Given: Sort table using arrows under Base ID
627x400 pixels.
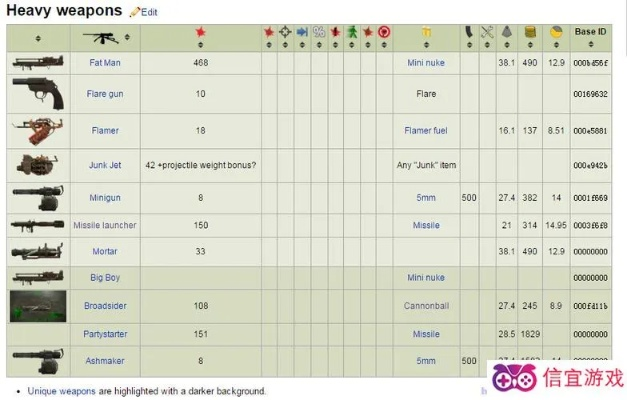Looking at the screenshot, I should click(x=590, y=43).
